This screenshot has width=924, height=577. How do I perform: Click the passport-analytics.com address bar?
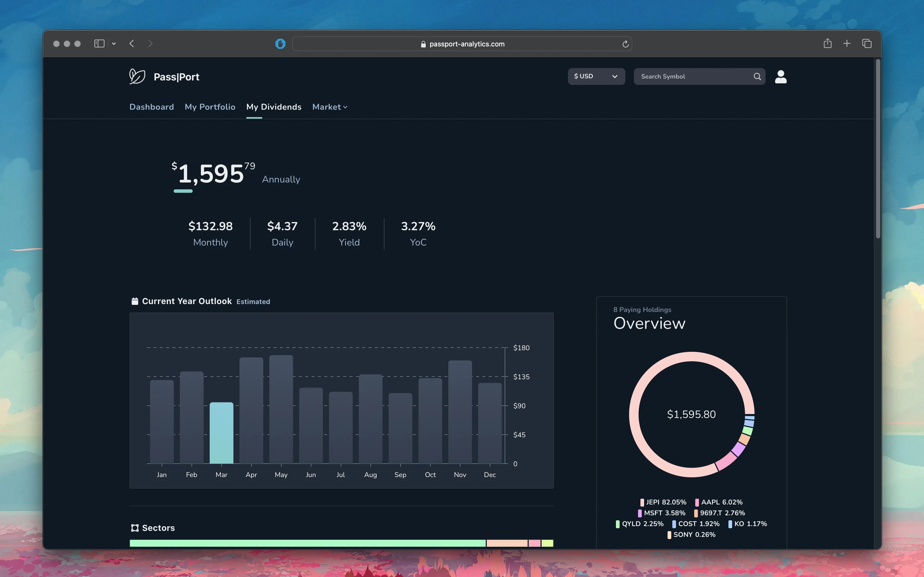pyautogui.click(x=462, y=44)
